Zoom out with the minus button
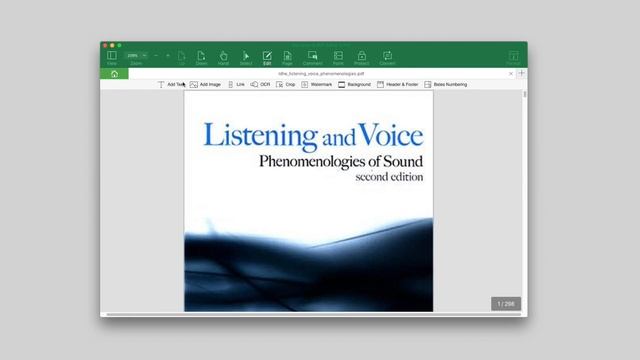Viewport: 640px width, 360px height. [156, 56]
